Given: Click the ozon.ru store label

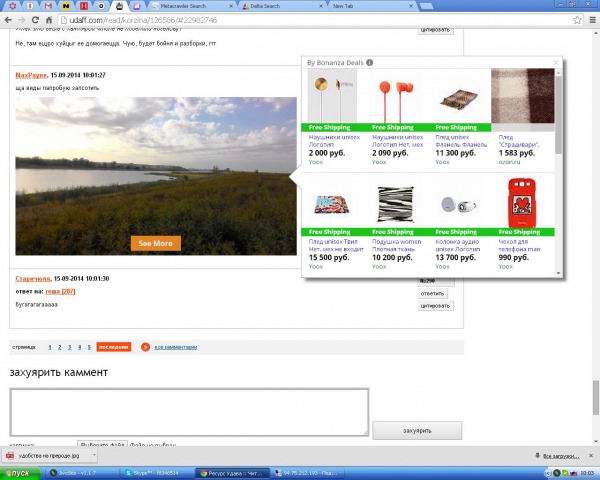Looking at the screenshot, I should [509, 162].
